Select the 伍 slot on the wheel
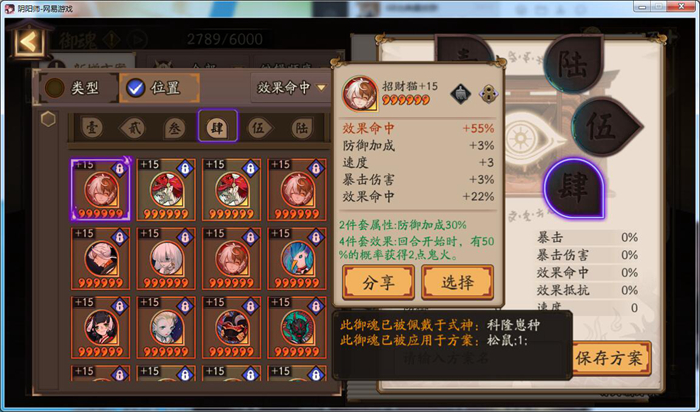This screenshot has height=412, width=700. [x=604, y=126]
